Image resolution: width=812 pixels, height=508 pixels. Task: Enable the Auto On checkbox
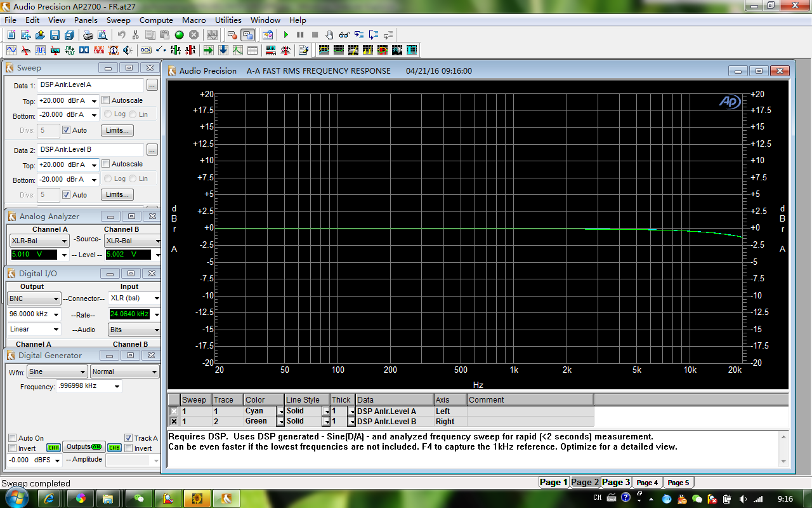12,438
